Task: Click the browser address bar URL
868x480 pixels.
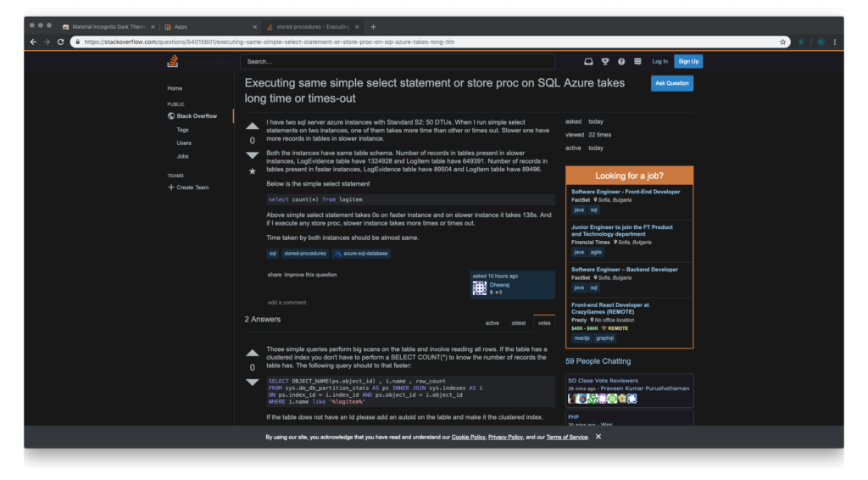Action: point(269,42)
